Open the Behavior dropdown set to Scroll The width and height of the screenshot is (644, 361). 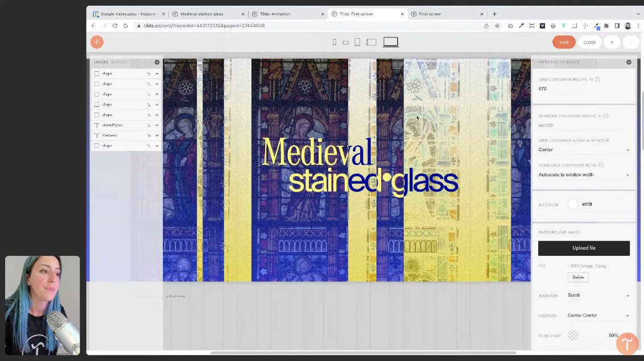pos(598,296)
